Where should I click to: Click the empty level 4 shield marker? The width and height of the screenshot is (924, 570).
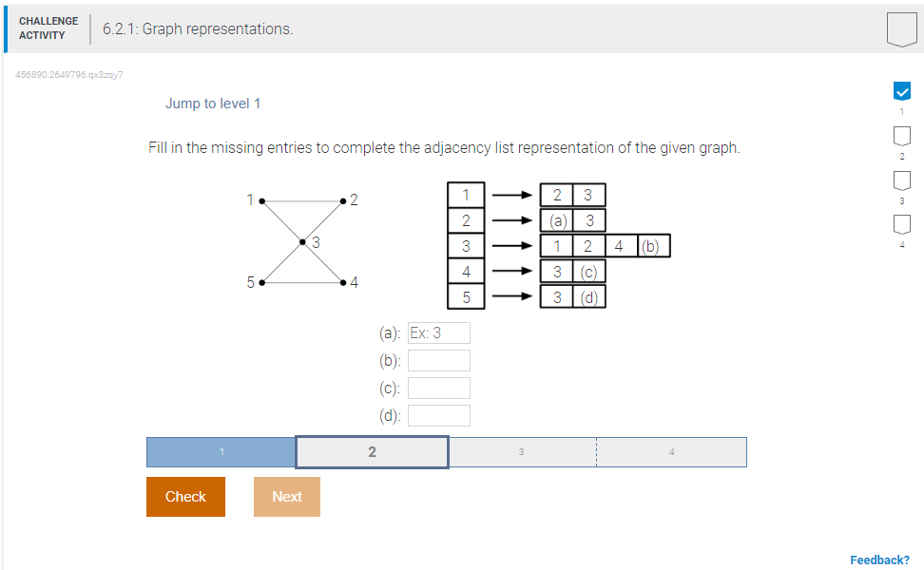point(901,222)
